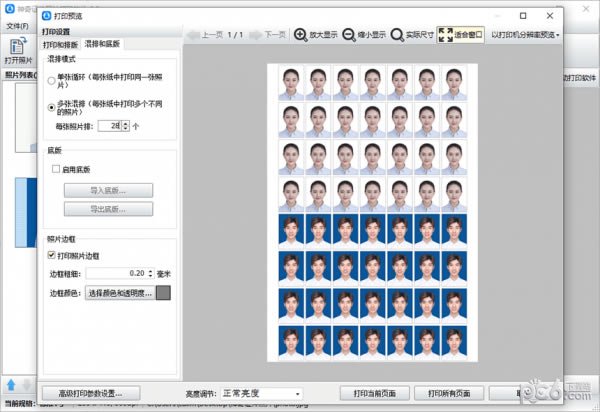Screen dimensions: 600x412
Task: Uncheck the 打印照片边框 checkbox
Action: point(52,257)
